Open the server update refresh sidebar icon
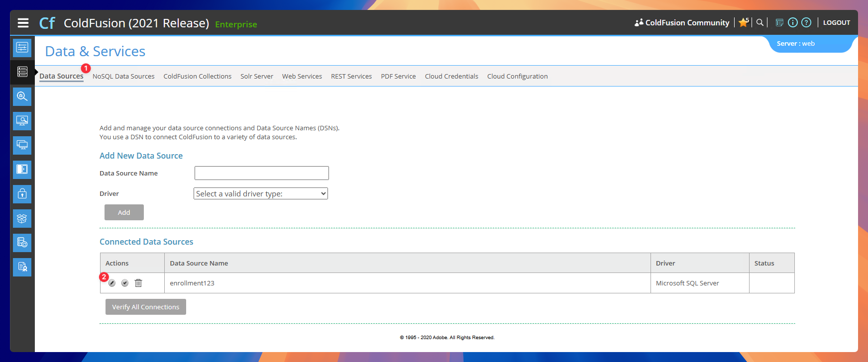Screen dimensions: 868x362 coord(22,242)
